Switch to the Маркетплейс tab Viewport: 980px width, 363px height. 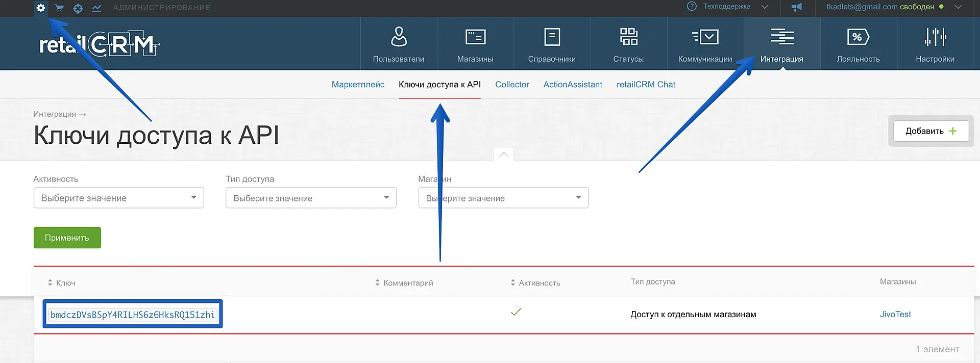[x=358, y=85]
